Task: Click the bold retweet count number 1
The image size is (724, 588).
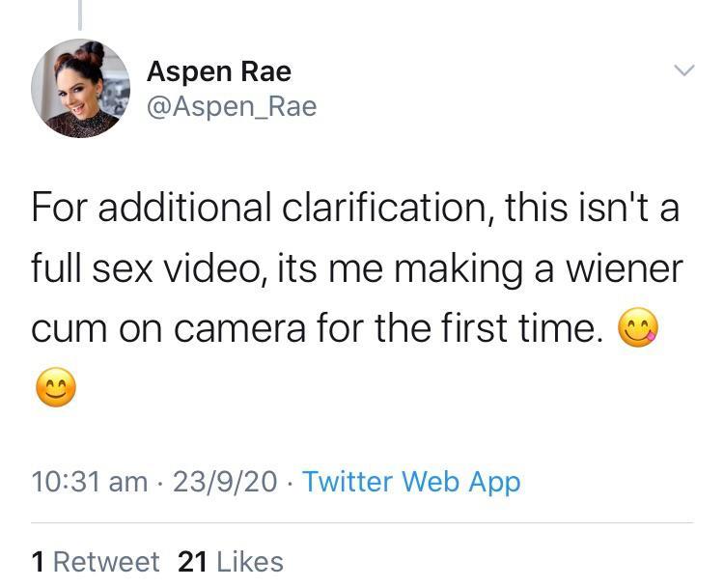Action: click(38, 561)
